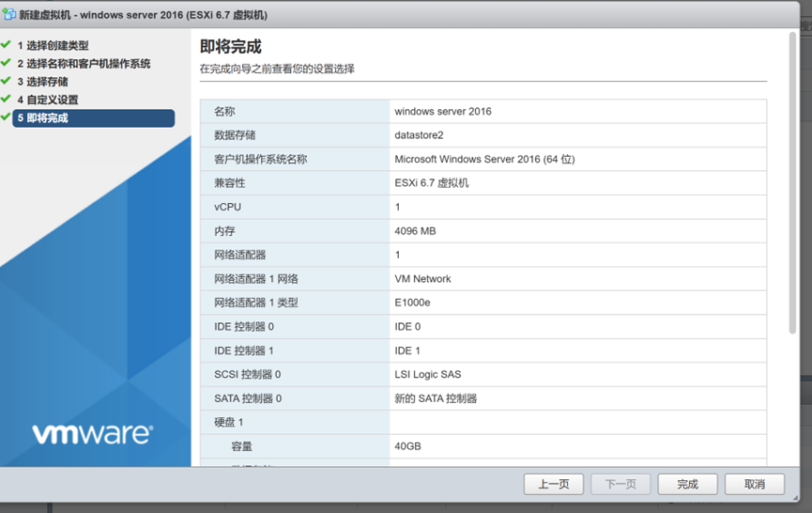The width and height of the screenshot is (812, 513).
Task: Click the vCPU row label
Action: (x=228, y=207)
